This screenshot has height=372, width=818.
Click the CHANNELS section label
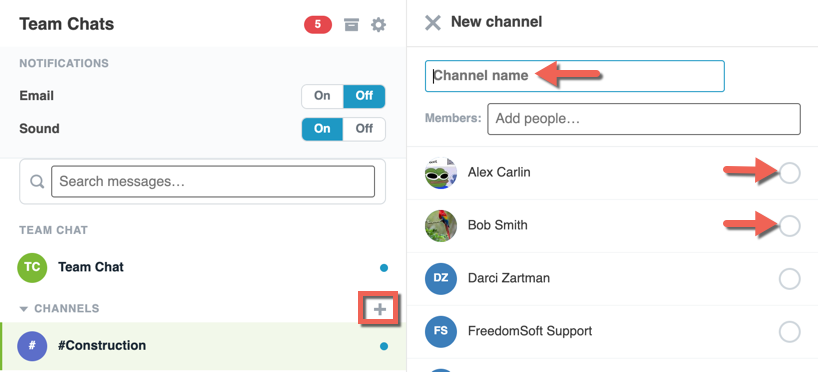(66, 309)
